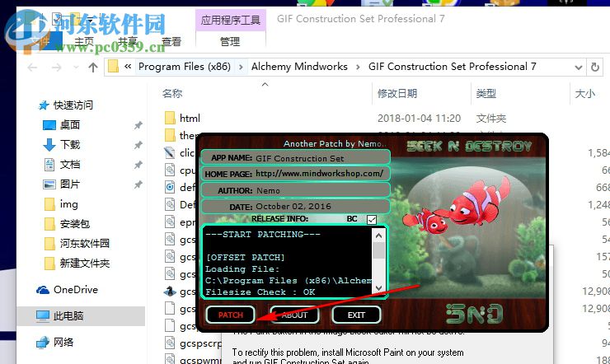Viewport: 610px width, 364px height.
Task: Open 安装包 folder in sidebar
Action: click(x=75, y=224)
